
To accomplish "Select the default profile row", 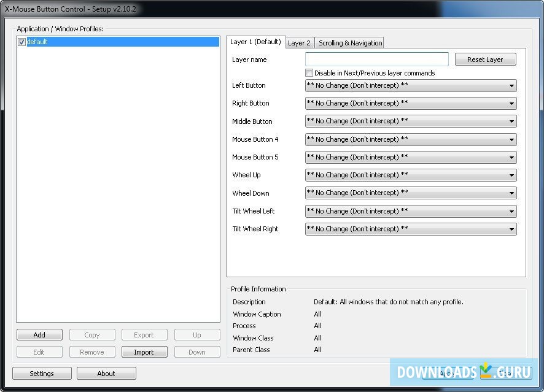I will [118, 42].
